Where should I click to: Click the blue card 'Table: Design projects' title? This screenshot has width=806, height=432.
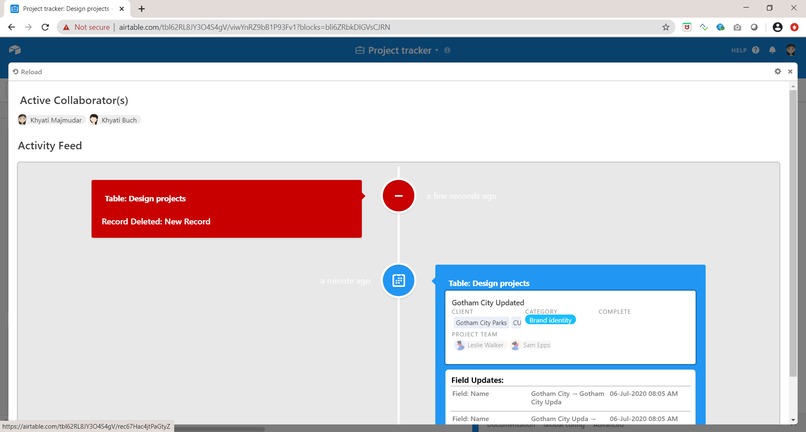(489, 283)
